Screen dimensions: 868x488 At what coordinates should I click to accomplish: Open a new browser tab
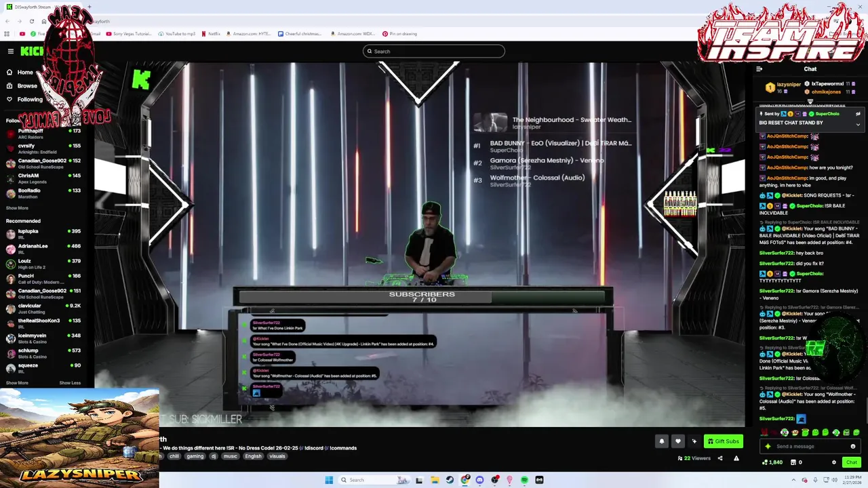coord(89,7)
